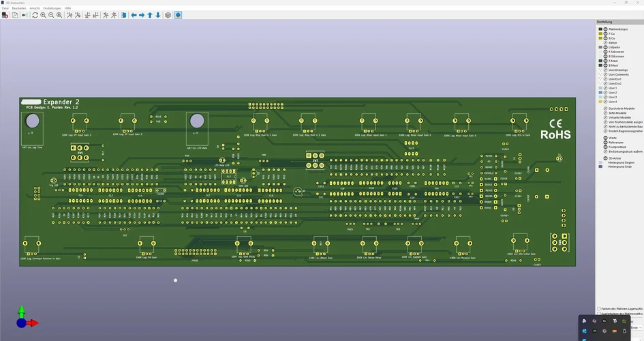
Task: Zoom out using the magnifier minus icon
Action: pyautogui.click(x=51, y=15)
